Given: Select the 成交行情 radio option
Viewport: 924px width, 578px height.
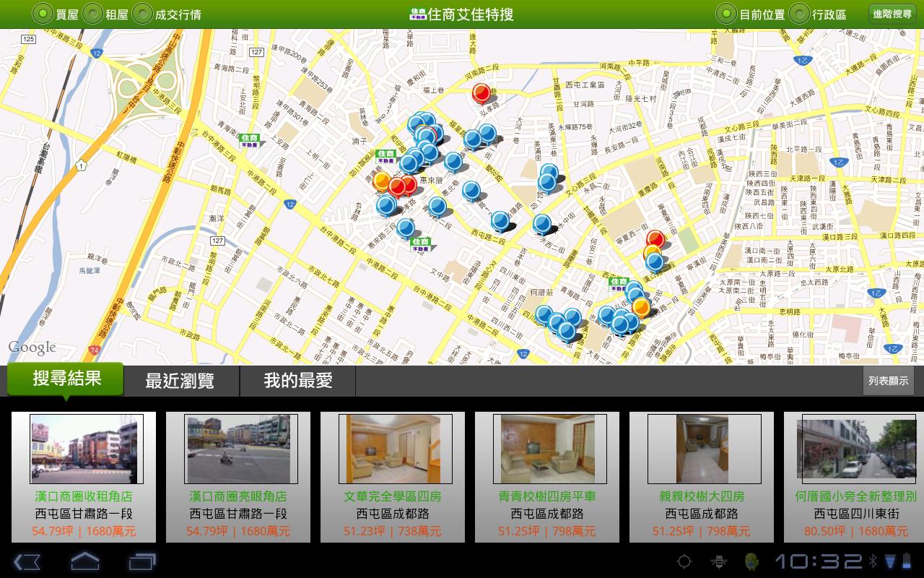Looking at the screenshot, I should 143,14.
